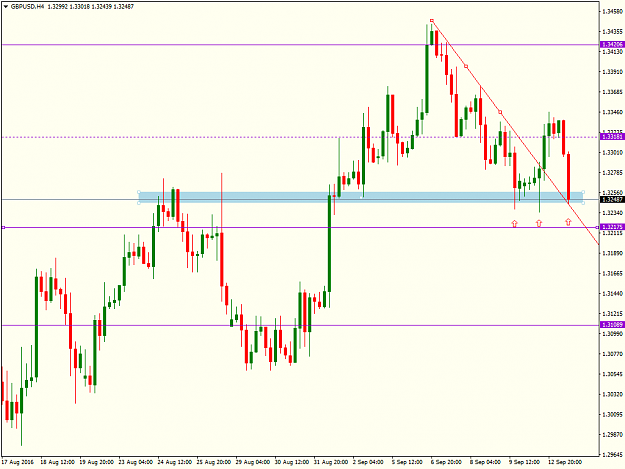Select the 1.32175 horizontal line's right end handle
Viewport: 625px width, 469px height.
point(597,228)
